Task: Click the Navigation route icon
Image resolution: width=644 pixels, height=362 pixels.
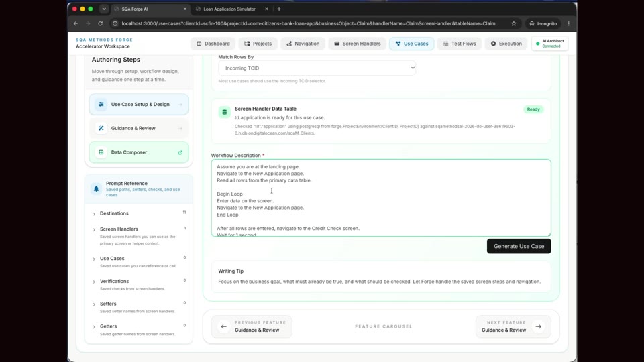Action: [x=289, y=44]
